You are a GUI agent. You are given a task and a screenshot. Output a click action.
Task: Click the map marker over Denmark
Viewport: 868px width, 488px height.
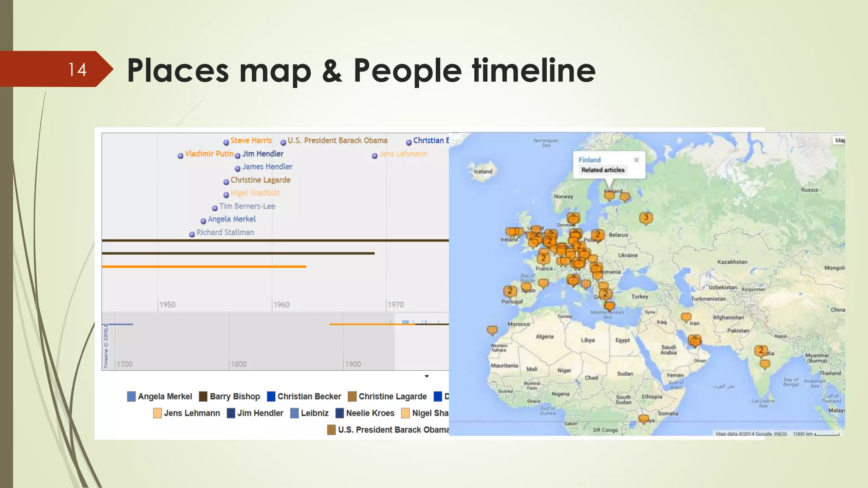click(x=573, y=219)
